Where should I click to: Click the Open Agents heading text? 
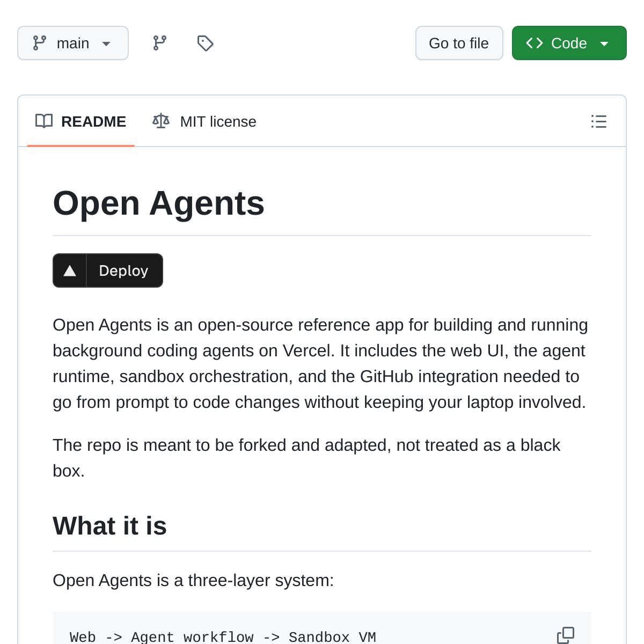pos(159,203)
